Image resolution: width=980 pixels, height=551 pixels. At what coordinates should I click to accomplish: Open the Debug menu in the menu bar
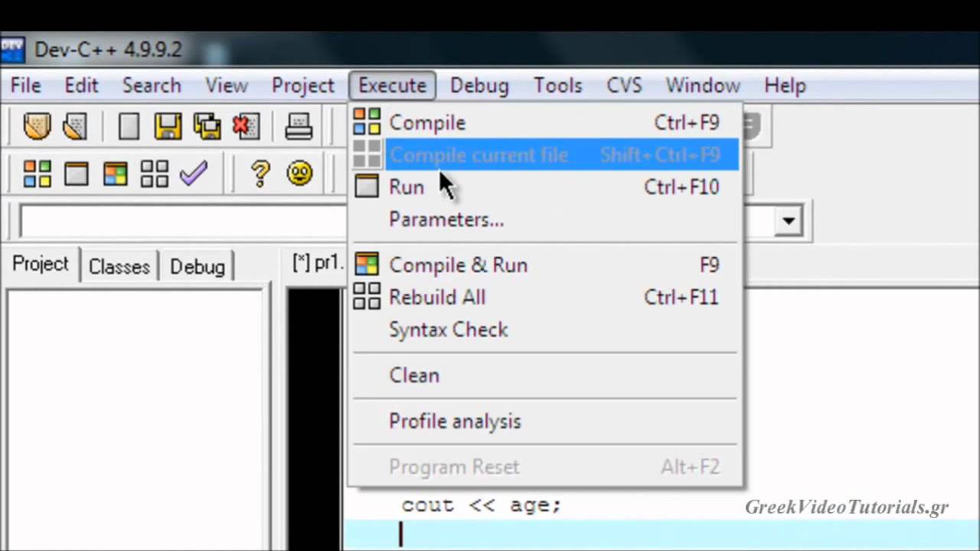click(x=479, y=86)
